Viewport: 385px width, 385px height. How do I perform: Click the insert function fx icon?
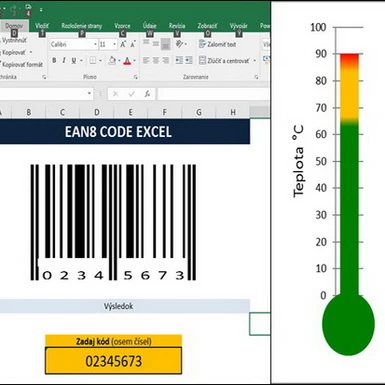(x=147, y=94)
